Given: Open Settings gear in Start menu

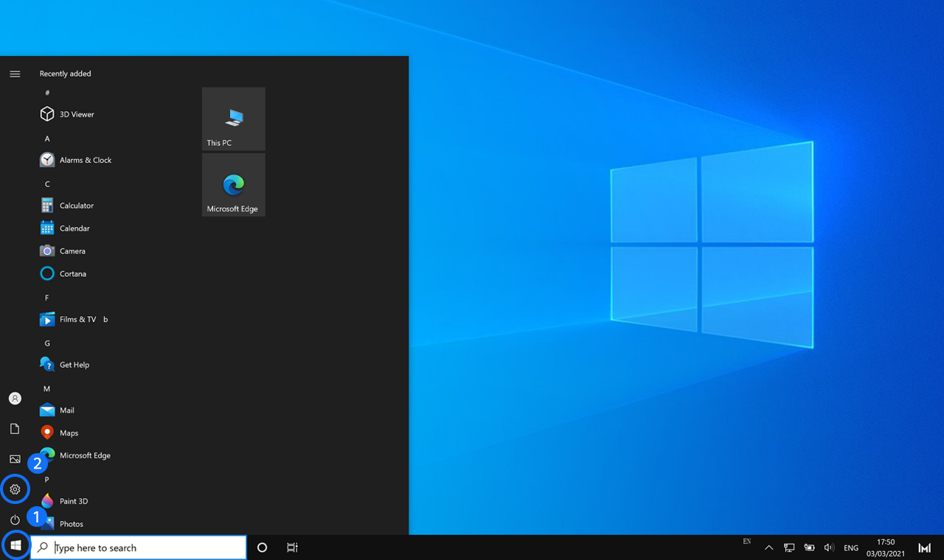Looking at the screenshot, I should tap(15, 489).
